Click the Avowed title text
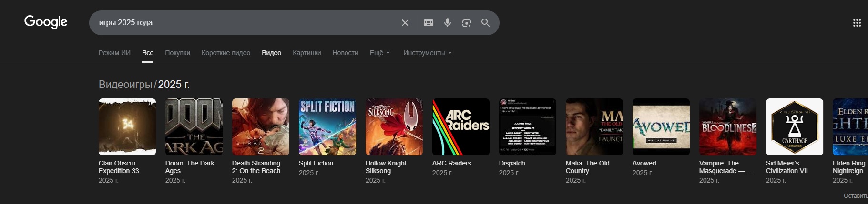Screen dimensions: 868x204 pos(644,163)
